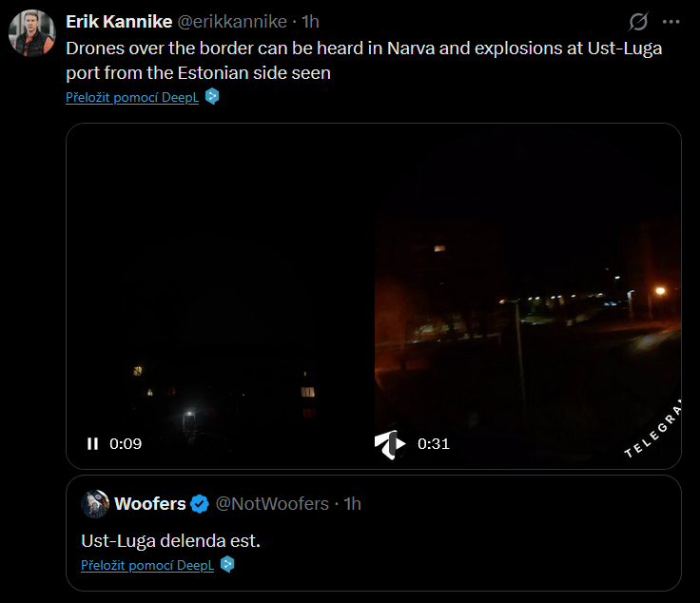Viewport: 700px width, 603px height.
Task: Open the dark left video thumbnail
Action: 220,296
